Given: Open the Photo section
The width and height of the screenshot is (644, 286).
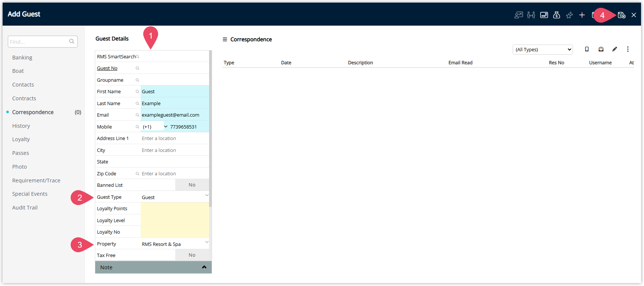Looking at the screenshot, I should click(19, 167).
